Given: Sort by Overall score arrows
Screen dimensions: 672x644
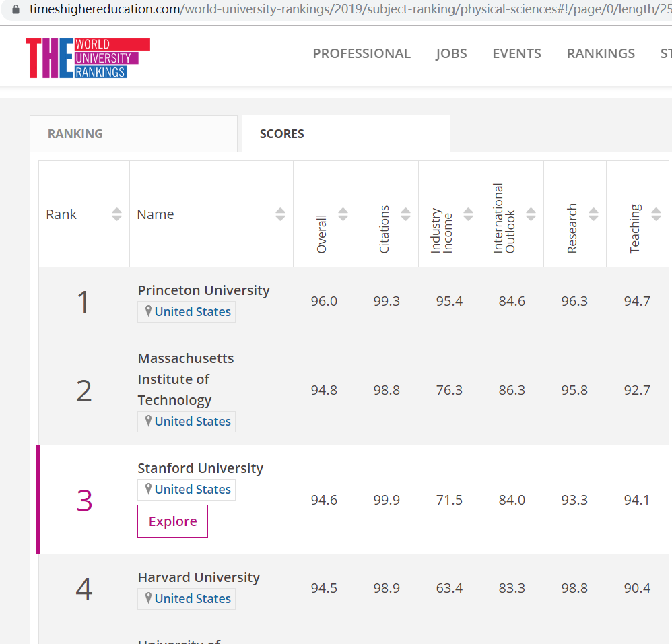Looking at the screenshot, I should [x=343, y=214].
